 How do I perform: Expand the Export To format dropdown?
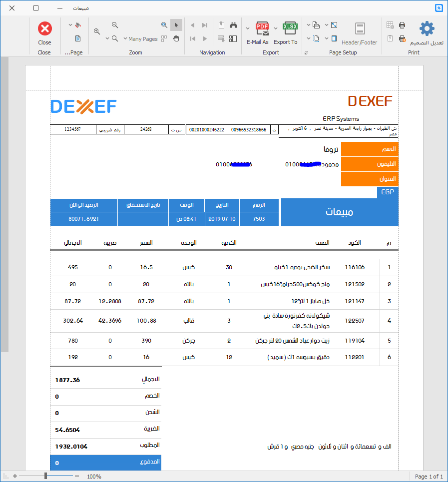(x=276, y=28)
